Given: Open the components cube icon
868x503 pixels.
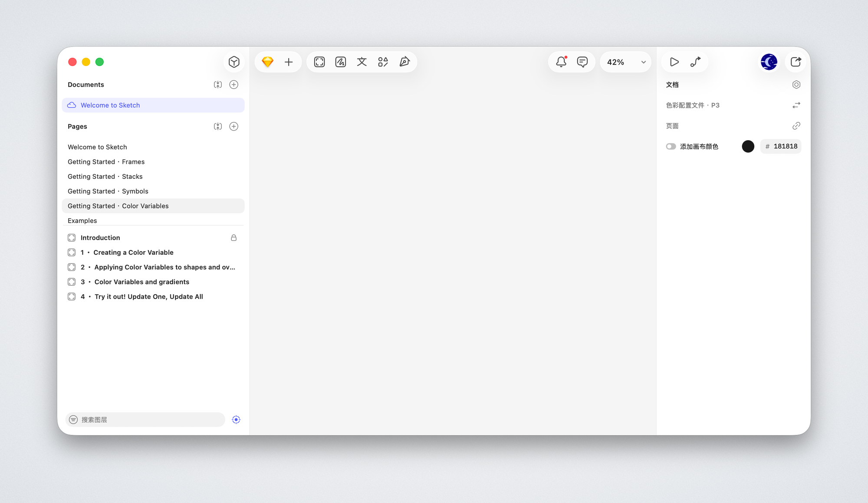Looking at the screenshot, I should coord(234,62).
